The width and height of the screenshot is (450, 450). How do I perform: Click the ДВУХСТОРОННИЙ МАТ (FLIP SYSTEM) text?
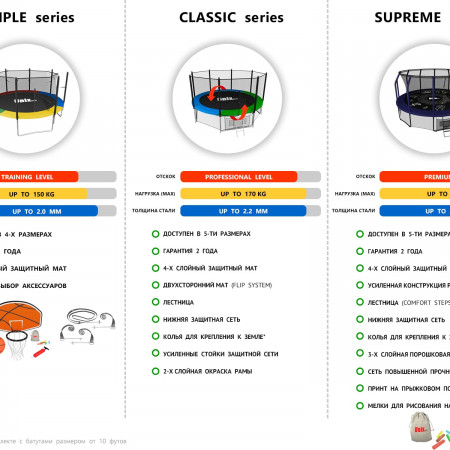[217, 285]
